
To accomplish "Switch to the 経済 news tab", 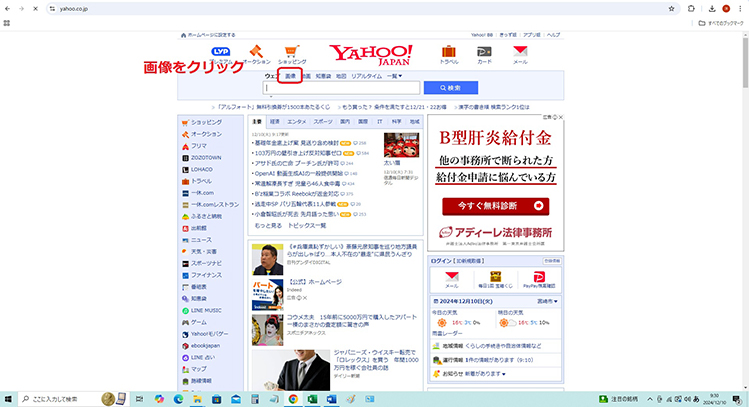I will point(275,122).
